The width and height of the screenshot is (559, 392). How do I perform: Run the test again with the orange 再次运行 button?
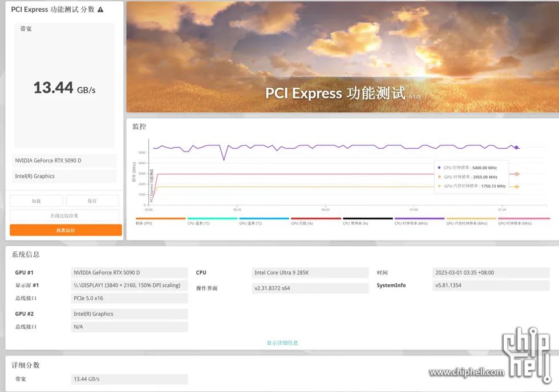click(66, 230)
